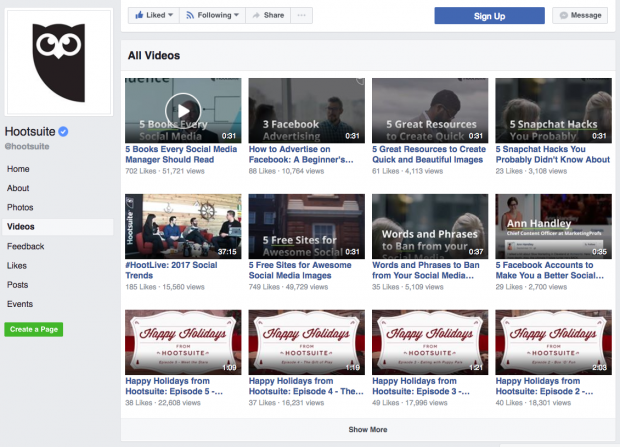
Task: Open Happy Holidays Episode 2 title link
Action: point(544,386)
